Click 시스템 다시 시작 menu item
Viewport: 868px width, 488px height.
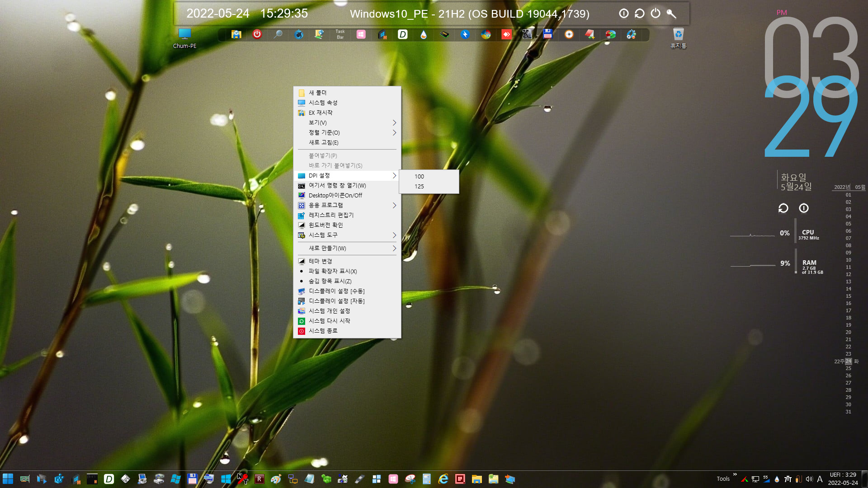(347, 321)
